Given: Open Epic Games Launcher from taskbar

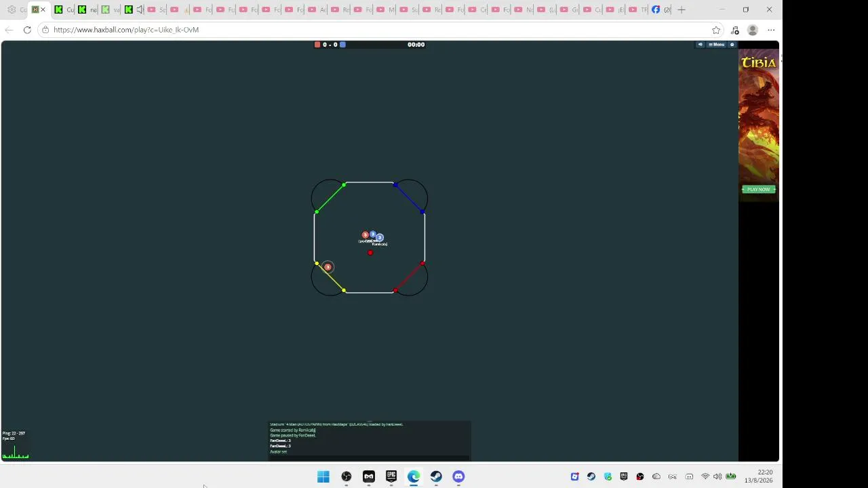Looking at the screenshot, I should click(391, 476).
